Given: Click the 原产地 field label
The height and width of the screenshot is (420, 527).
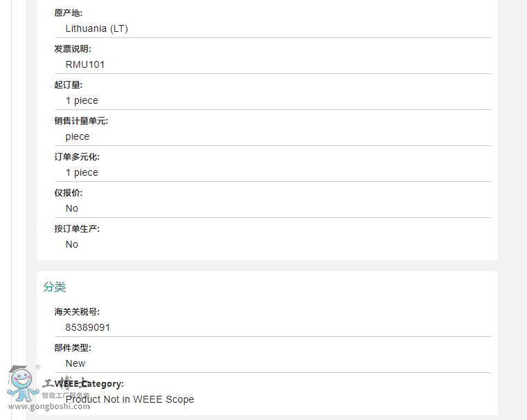Looking at the screenshot, I should [69, 13].
